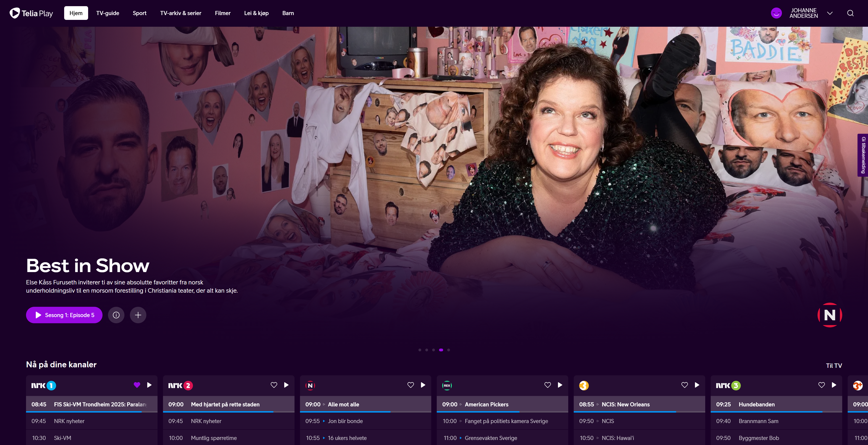Play the NRK1 channel
The height and width of the screenshot is (445, 868).
tap(149, 385)
